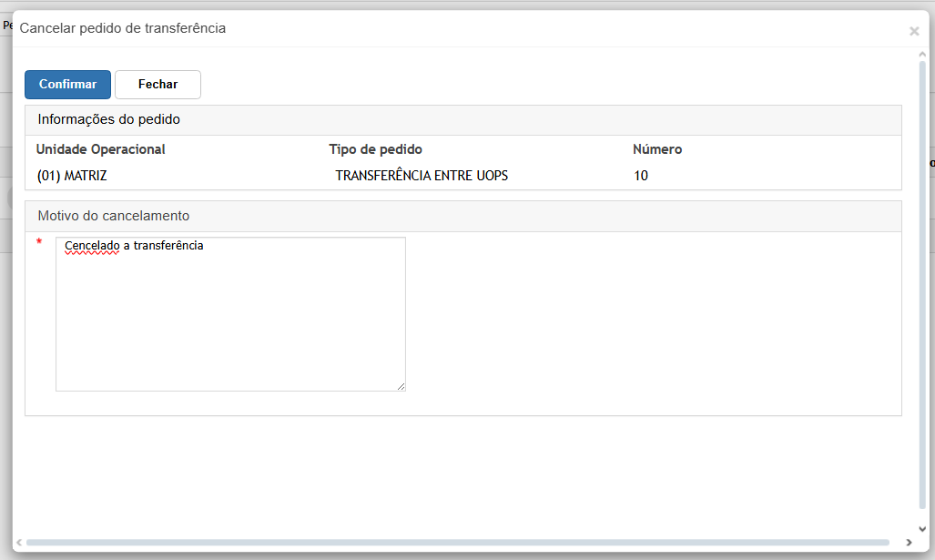This screenshot has height=560, width=935.
Task: Click the order number value "10"
Action: 641,176
